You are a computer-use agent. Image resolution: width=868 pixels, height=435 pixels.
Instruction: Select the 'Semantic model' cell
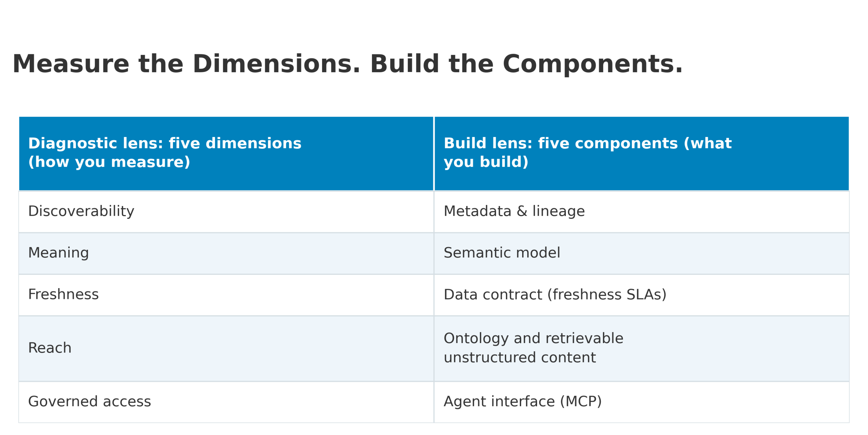point(642,253)
